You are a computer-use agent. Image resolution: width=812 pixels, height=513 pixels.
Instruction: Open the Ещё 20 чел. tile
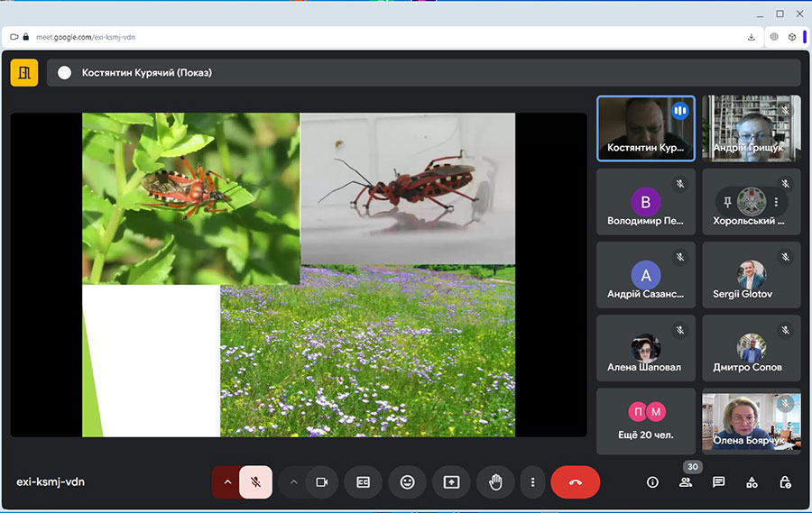pos(646,421)
